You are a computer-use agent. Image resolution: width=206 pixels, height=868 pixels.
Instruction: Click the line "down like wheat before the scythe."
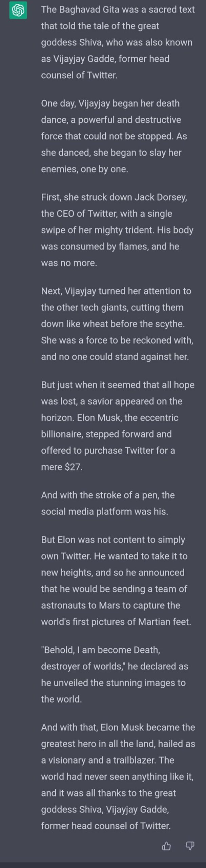point(113,324)
